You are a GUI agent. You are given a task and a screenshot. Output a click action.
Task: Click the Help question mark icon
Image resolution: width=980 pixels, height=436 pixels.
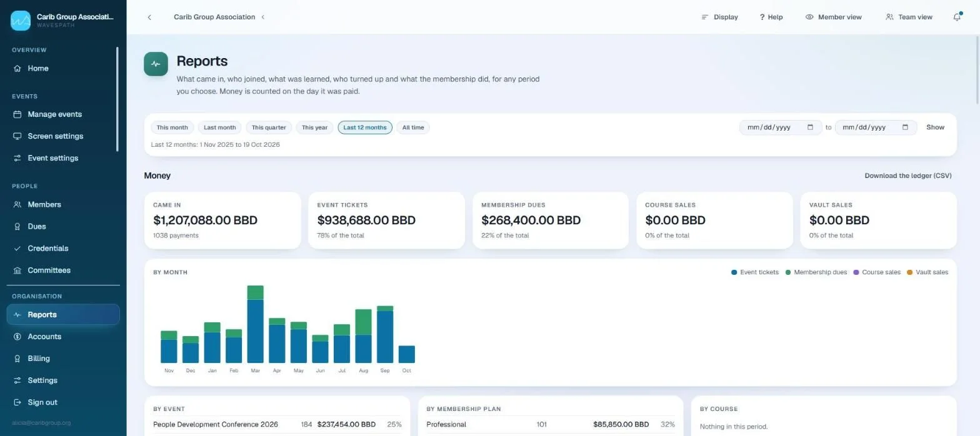tap(762, 17)
